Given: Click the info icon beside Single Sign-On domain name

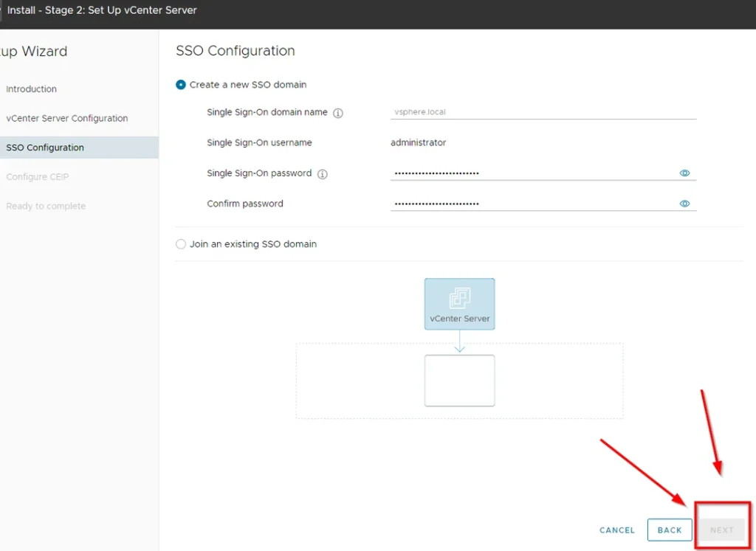Looking at the screenshot, I should click(x=338, y=114).
